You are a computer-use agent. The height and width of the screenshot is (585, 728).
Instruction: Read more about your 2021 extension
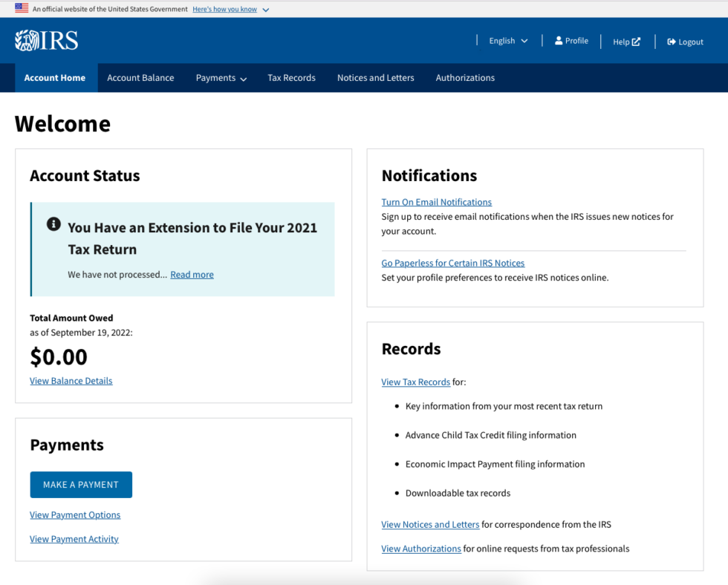(x=192, y=274)
